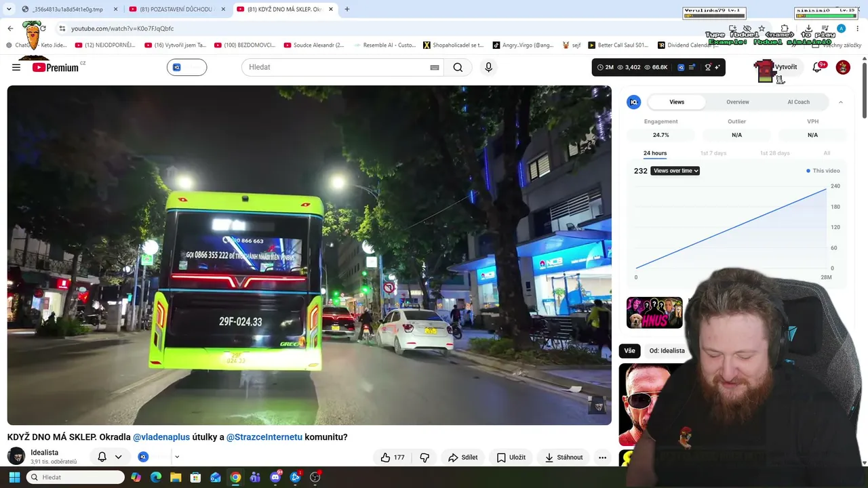The height and width of the screenshot is (488, 868).
Task: Switch to the Overview tab
Action: 738,102
